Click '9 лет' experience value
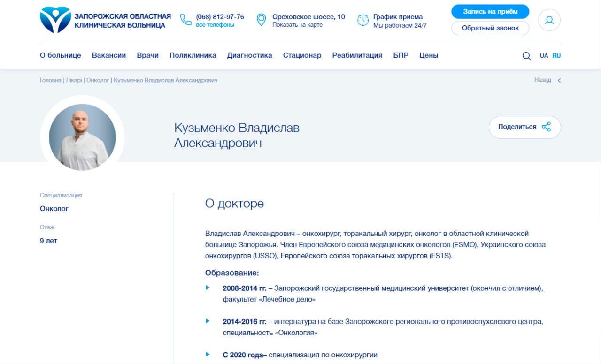This screenshot has width=601, height=364. 49,241
